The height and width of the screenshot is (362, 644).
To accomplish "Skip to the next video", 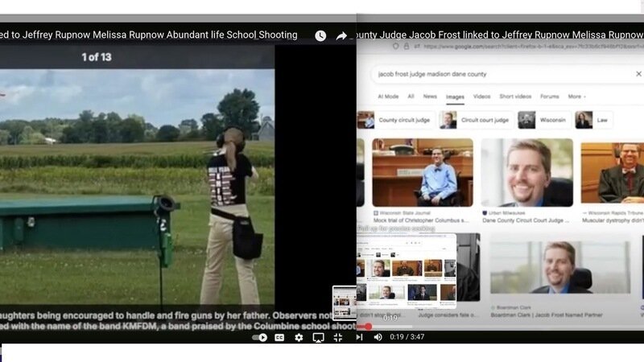I will tap(359, 337).
